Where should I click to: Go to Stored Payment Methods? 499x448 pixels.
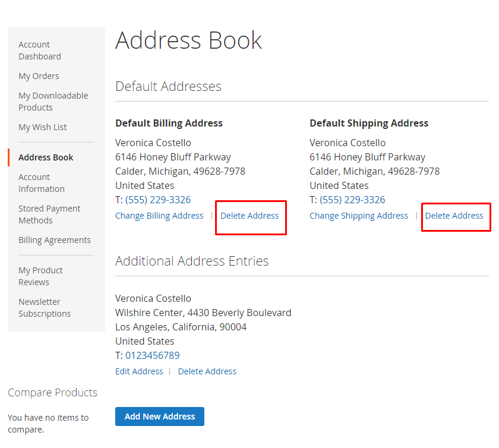pyautogui.click(x=49, y=214)
